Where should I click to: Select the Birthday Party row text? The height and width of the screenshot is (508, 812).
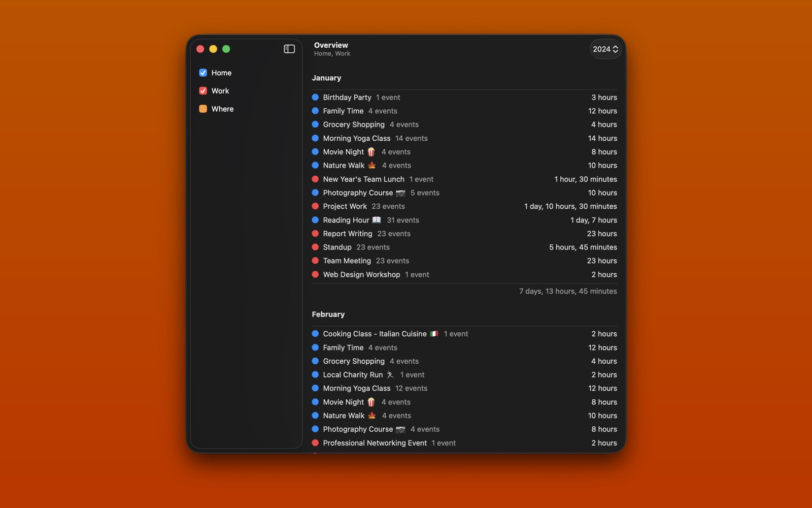click(x=347, y=97)
